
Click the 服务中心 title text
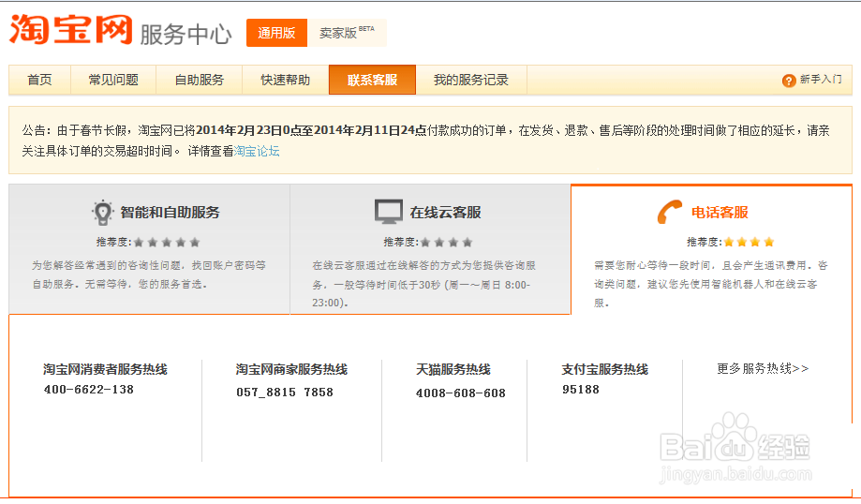186,34
